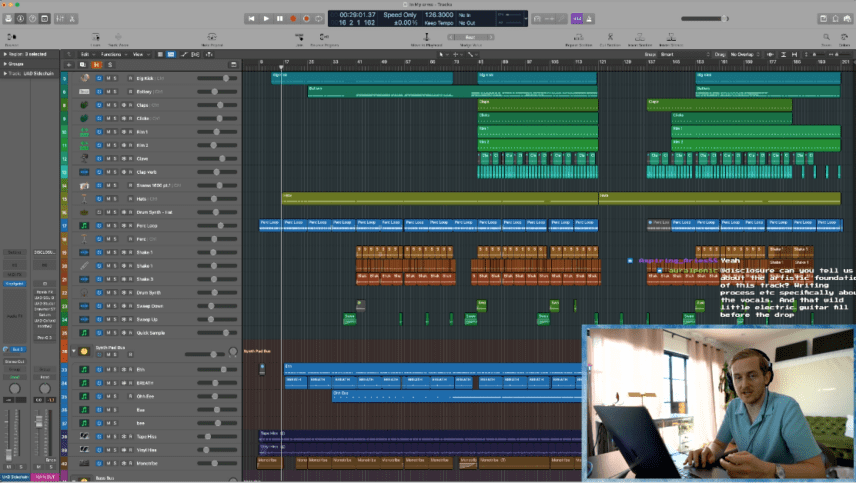Select the Hats olive region on timeline
The height and width of the screenshot is (483, 856).
(440, 199)
